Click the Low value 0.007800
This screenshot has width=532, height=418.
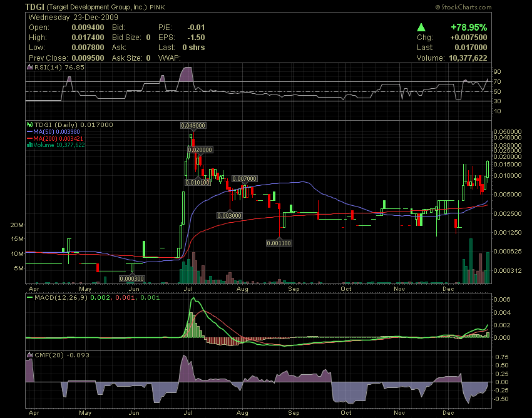point(88,47)
